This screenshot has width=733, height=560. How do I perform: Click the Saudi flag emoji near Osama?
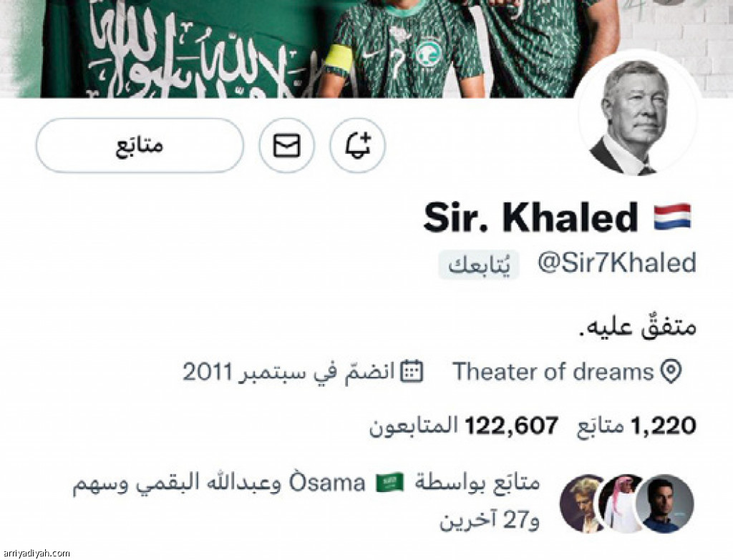(x=390, y=483)
